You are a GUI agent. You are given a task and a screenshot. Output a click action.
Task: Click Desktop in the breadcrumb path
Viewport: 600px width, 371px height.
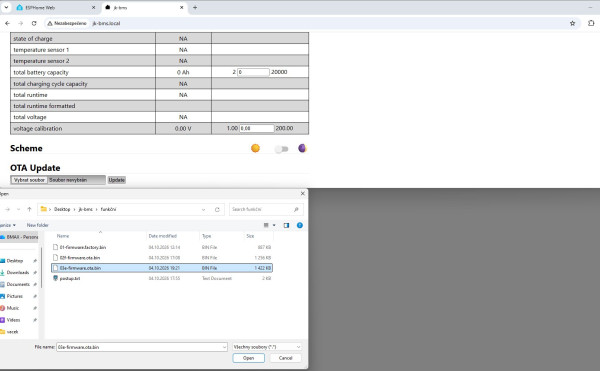62,209
